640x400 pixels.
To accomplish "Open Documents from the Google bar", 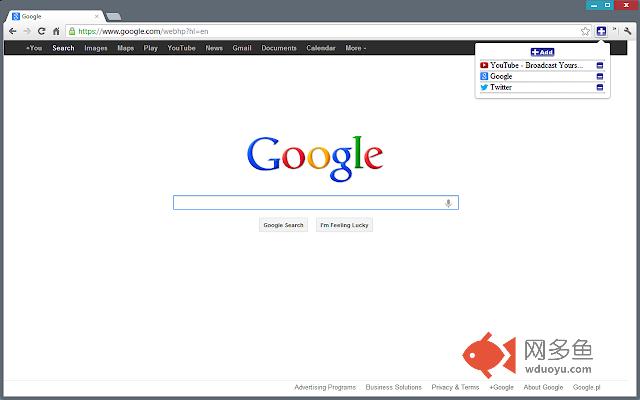I will 279,48.
